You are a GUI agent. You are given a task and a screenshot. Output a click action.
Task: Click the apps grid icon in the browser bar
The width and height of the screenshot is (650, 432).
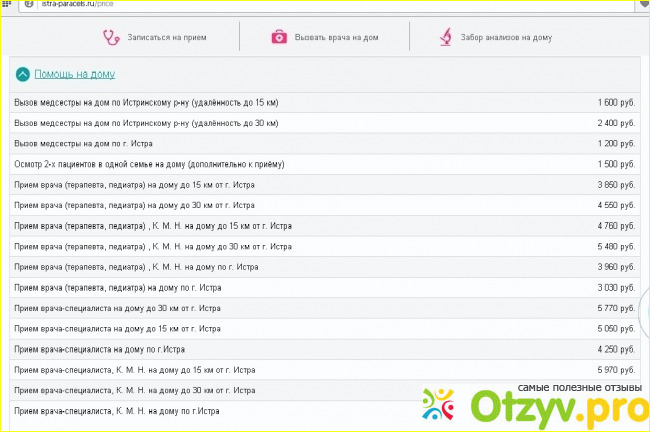click(8, 4)
